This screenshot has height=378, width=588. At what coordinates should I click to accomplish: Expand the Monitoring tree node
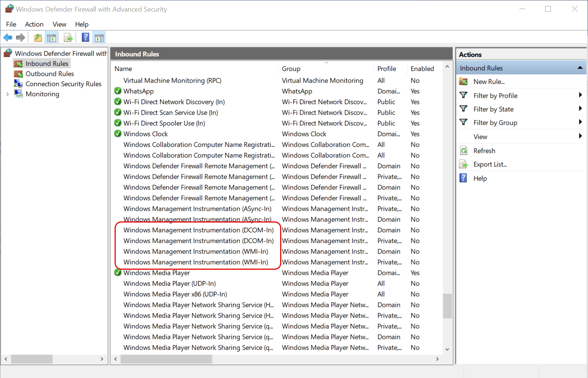tap(7, 94)
